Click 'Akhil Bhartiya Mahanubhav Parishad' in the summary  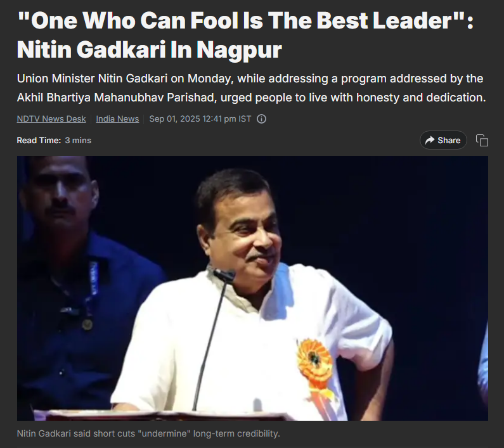(116, 98)
